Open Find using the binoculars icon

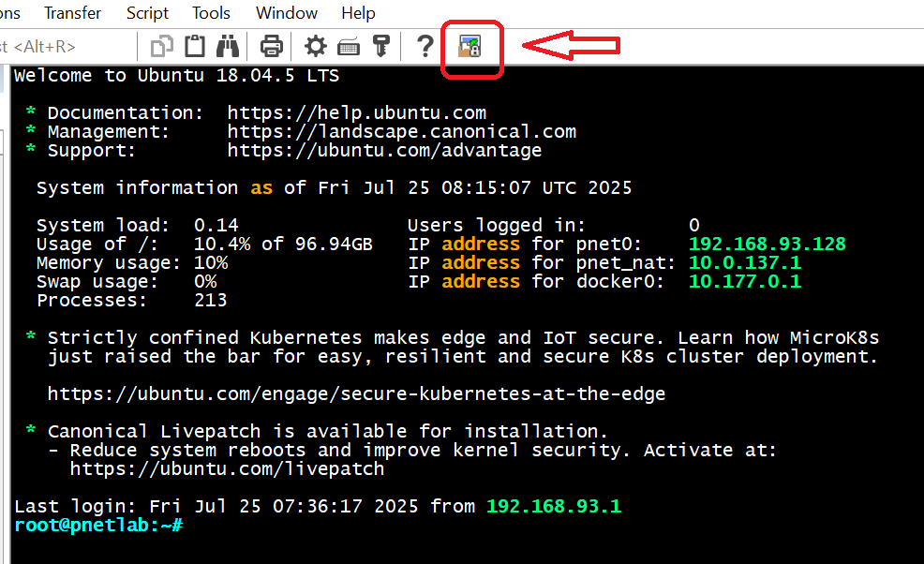pyautogui.click(x=228, y=46)
